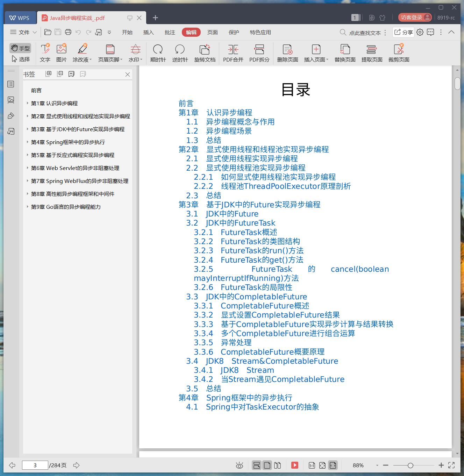Open the settings gear icon

click(x=420, y=32)
